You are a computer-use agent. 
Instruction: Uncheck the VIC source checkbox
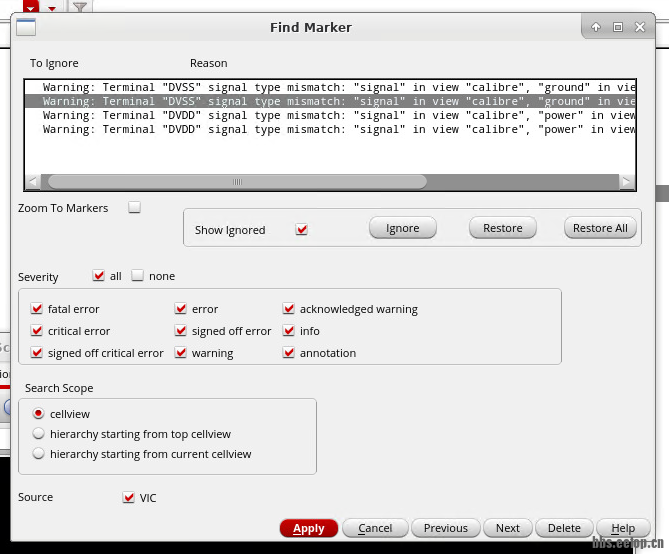click(128, 497)
